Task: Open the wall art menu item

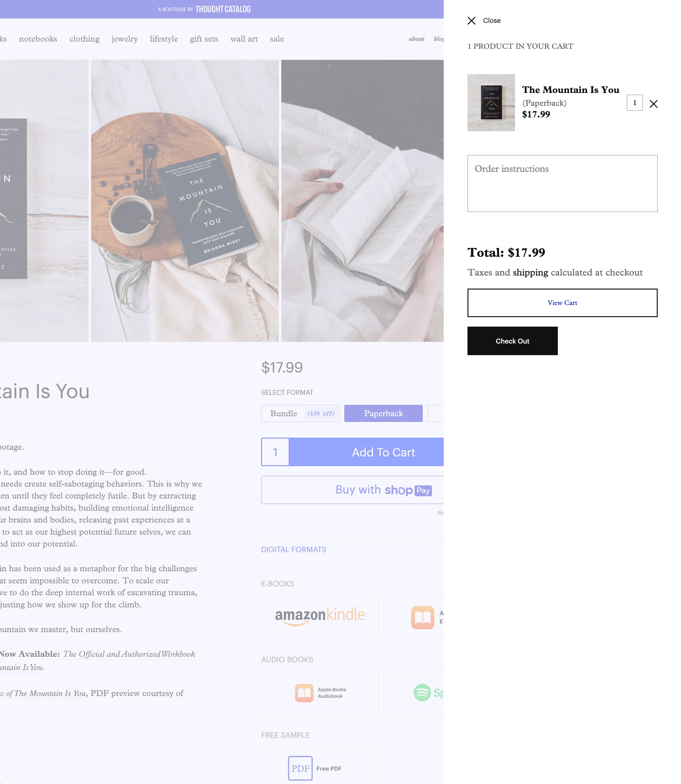Action: 244,39
